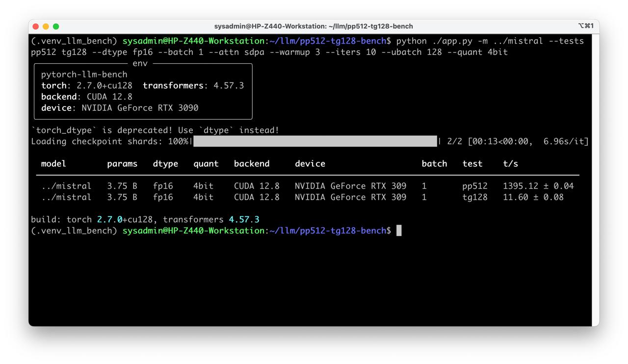Click the cyan 4.57.3 in the build line
628x364 pixels.
pos(244,220)
